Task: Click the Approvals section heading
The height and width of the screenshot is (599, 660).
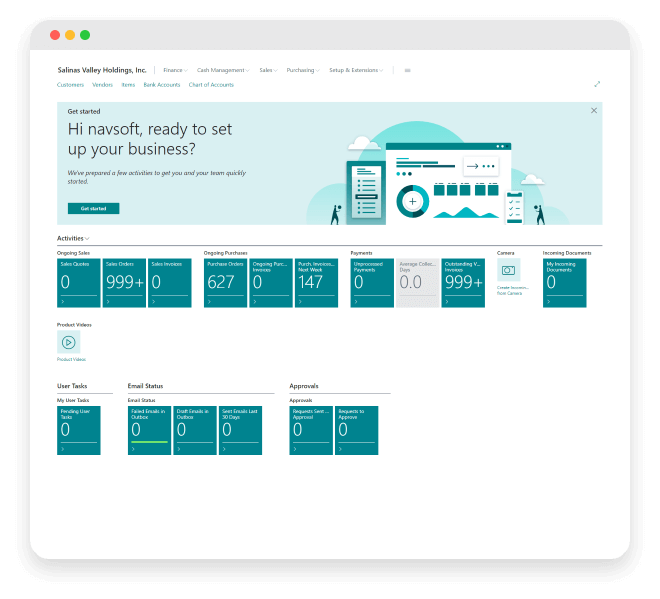Action: (x=304, y=386)
